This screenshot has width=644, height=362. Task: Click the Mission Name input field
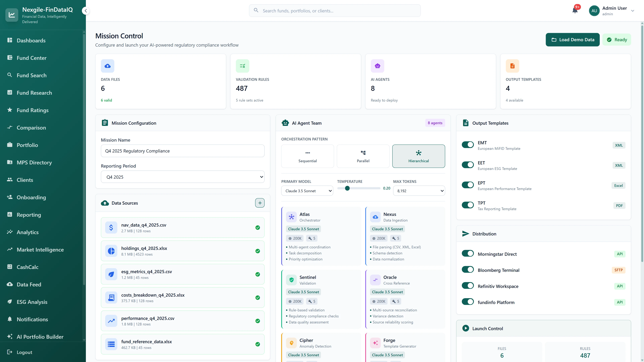182,151
